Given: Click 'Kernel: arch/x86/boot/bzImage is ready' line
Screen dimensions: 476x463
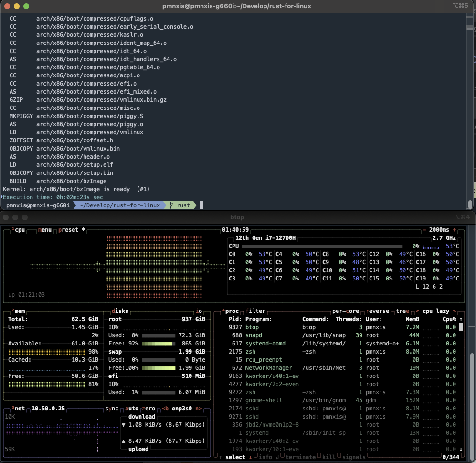Looking at the screenshot, I should [76, 189].
